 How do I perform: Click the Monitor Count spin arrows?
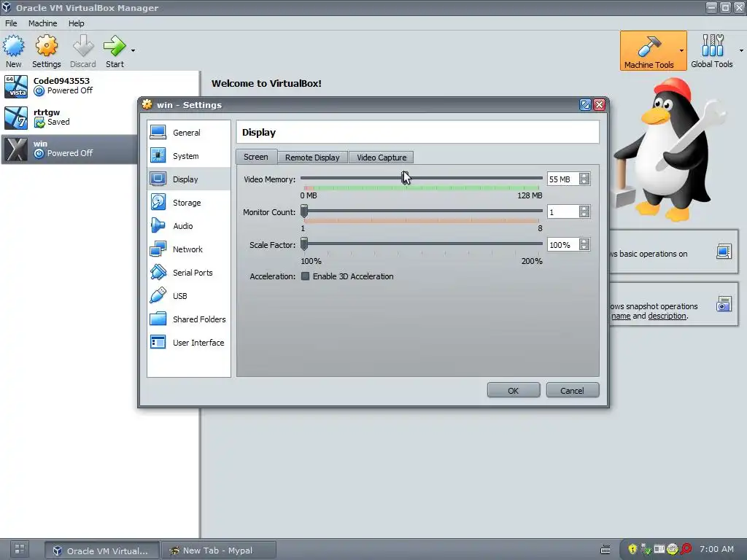(x=584, y=212)
